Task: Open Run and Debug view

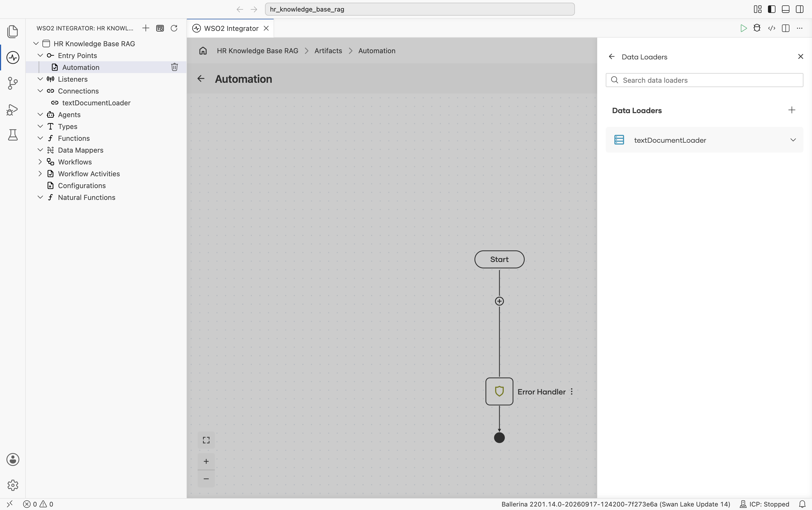Action: pyautogui.click(x=13, y=109)
